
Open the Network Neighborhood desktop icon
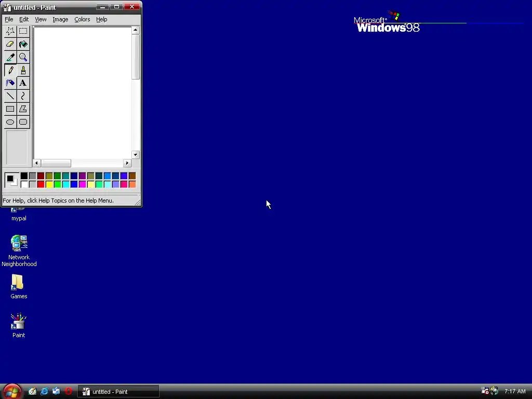click(x=19, y=251)
